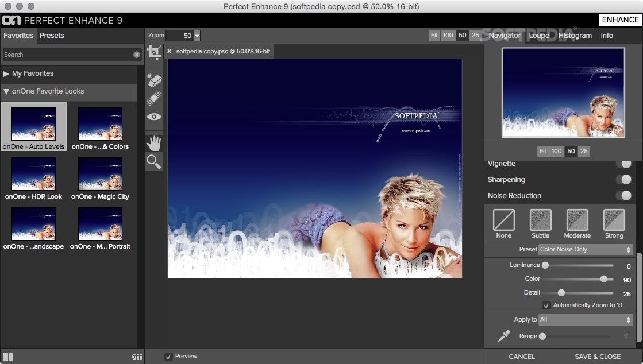Image resolution: width=643 pixels, height=364 pixels.
Task: Select the Perfect Eraser tool
Action: (x=154, y=80)
